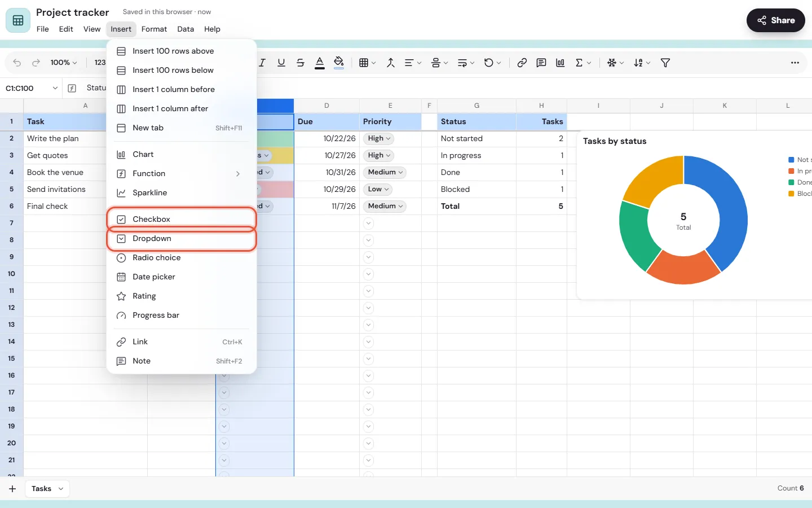Select row 12 header
812x508 pixels.
click(x=11, y=308)
